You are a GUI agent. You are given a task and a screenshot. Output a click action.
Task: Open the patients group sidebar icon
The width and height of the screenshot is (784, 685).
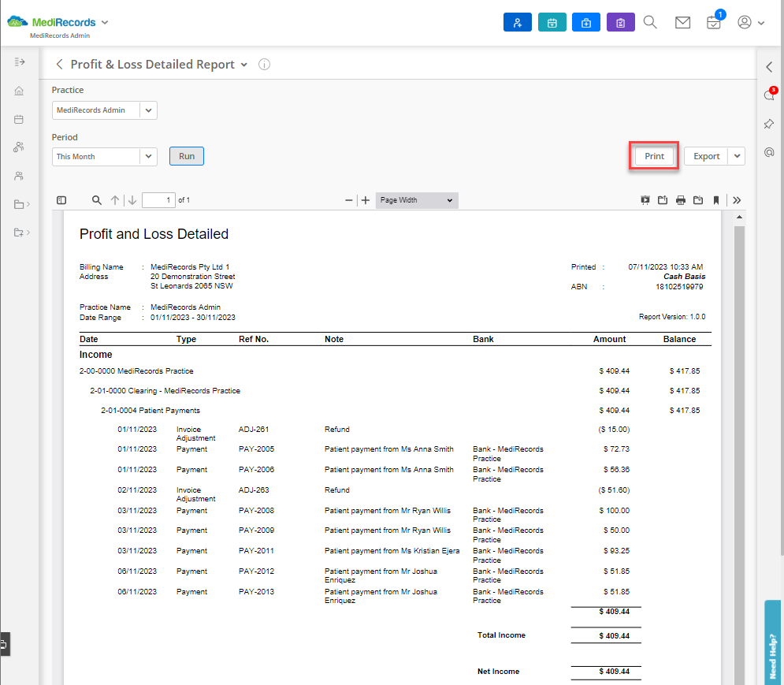tap(19, 147)
